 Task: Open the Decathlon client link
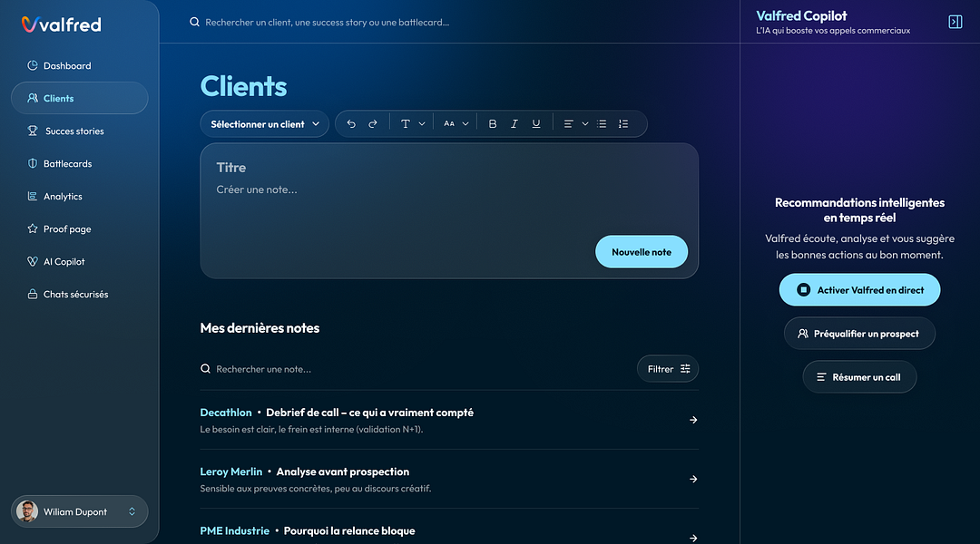click(226, 413)
